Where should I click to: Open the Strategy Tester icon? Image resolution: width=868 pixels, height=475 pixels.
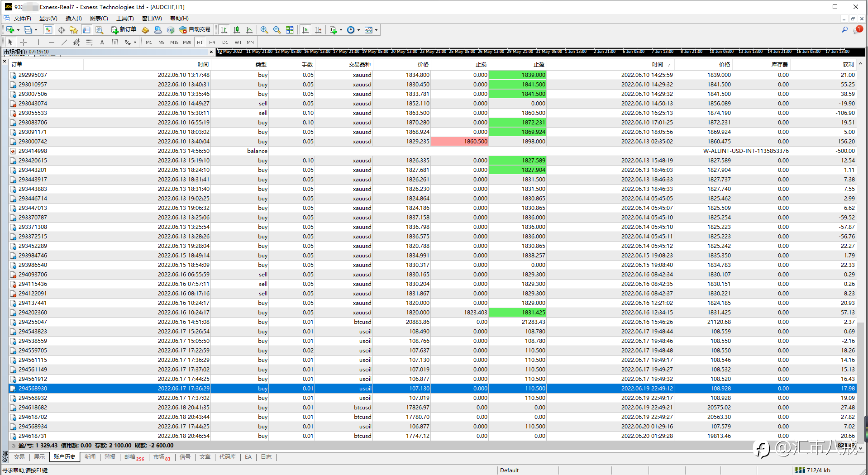click(x=99, y=30)
